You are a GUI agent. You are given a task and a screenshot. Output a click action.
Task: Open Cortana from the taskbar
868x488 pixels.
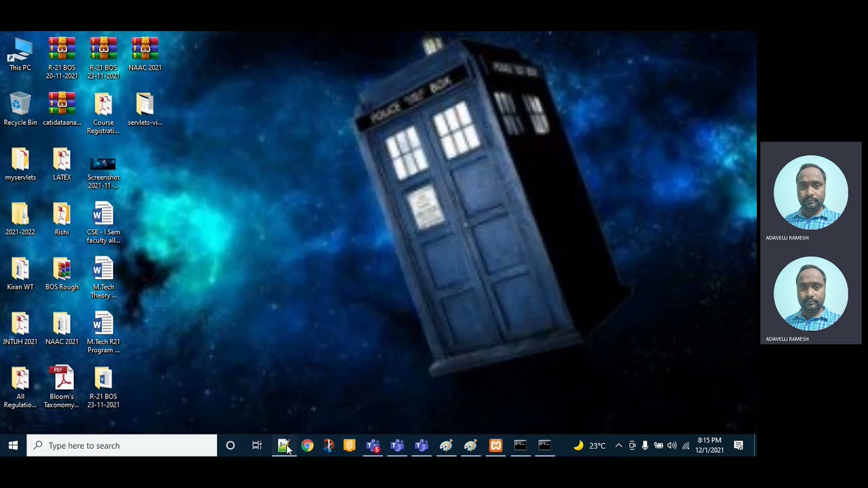click(x=231, y=445)
